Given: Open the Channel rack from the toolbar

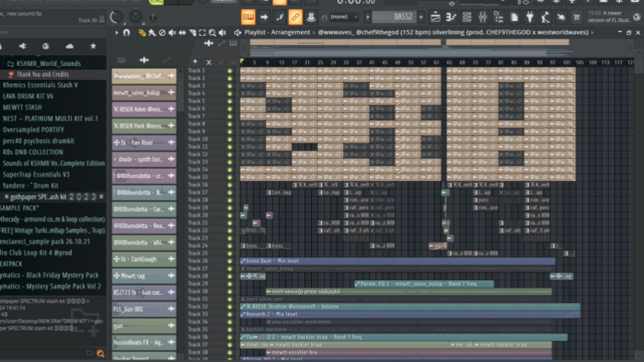Looking at the screenshot, I should click(x=466, y=17).
